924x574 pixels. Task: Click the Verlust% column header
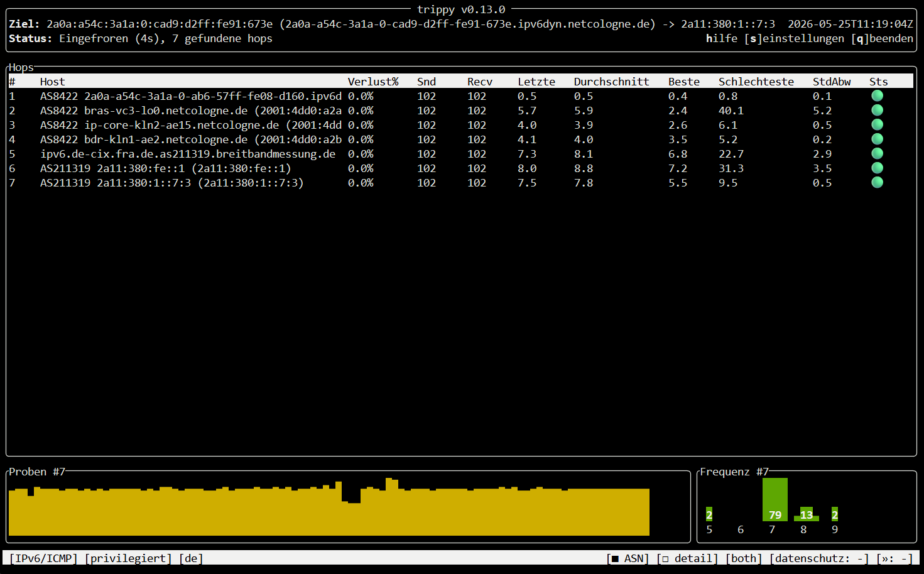(373, 82)
